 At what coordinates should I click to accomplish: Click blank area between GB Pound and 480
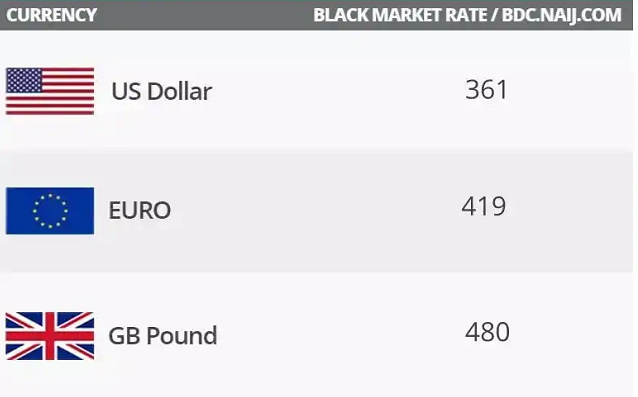[x=341, y=336]
